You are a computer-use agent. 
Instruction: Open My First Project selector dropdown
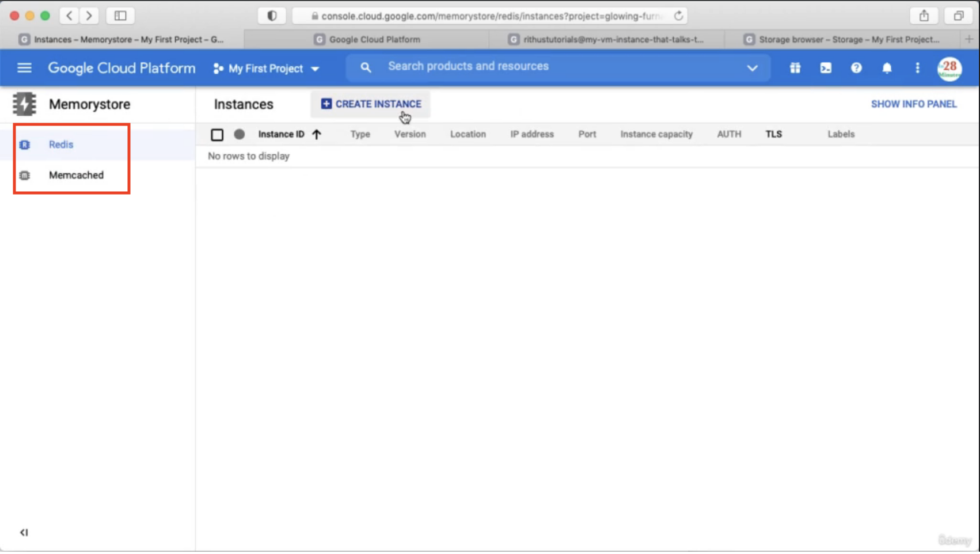point(266,69)
